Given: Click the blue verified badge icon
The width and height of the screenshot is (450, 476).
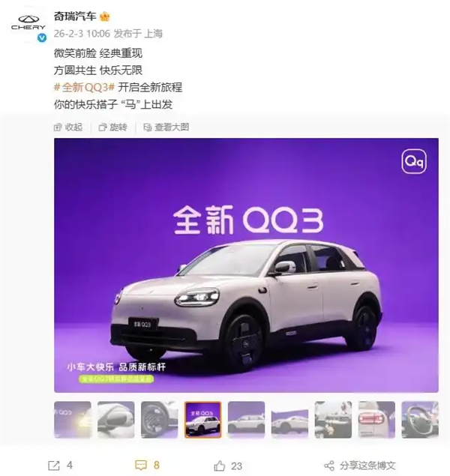Looking at the screenshot, I should [x=41, y=38].
